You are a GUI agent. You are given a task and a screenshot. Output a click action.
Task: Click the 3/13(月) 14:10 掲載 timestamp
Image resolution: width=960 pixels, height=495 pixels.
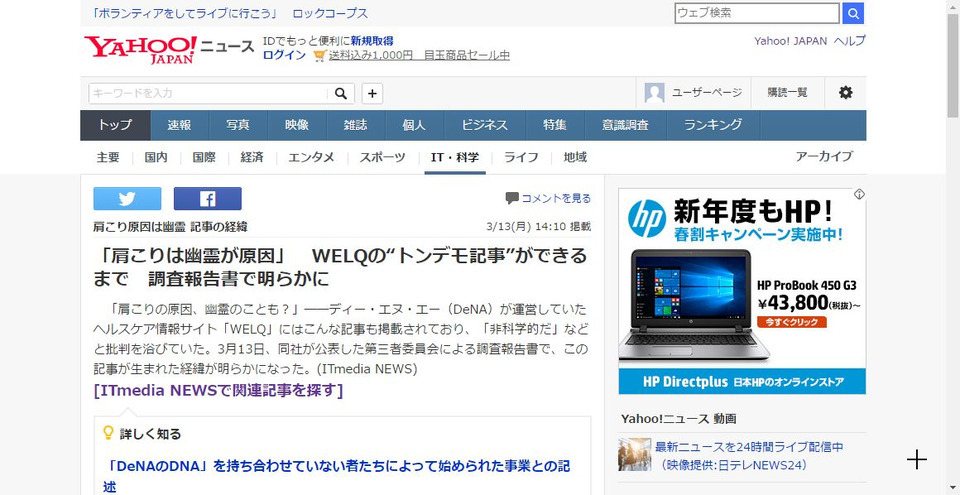[539, 227]
